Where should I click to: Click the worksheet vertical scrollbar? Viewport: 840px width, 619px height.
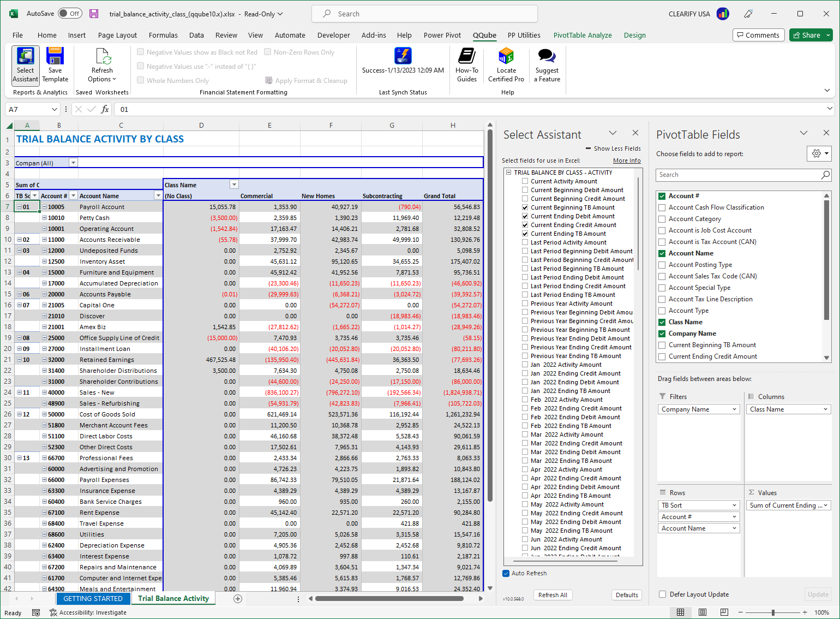490,317
